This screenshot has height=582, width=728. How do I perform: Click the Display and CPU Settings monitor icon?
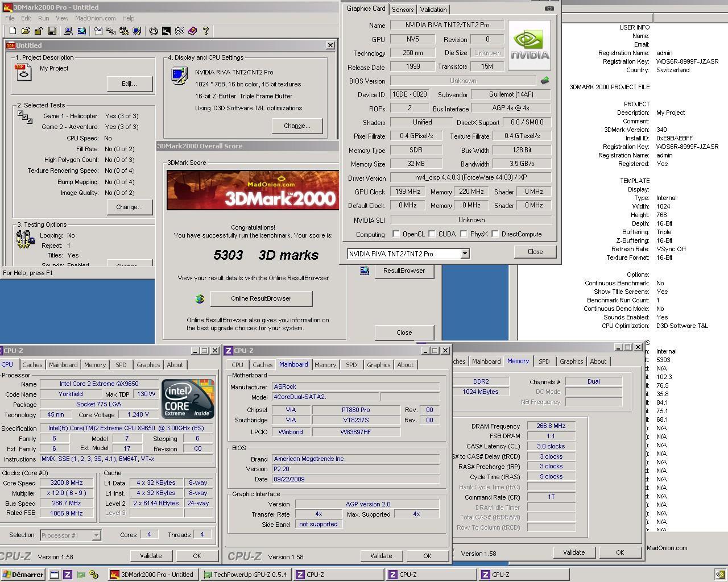tap(179, 76)
